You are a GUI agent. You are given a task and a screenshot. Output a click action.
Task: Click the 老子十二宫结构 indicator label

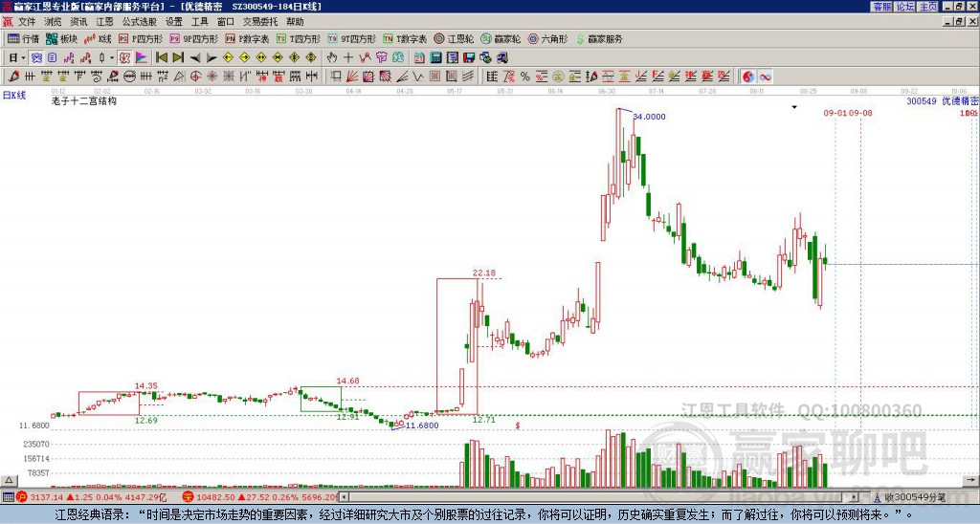click(x=84, y=100)
